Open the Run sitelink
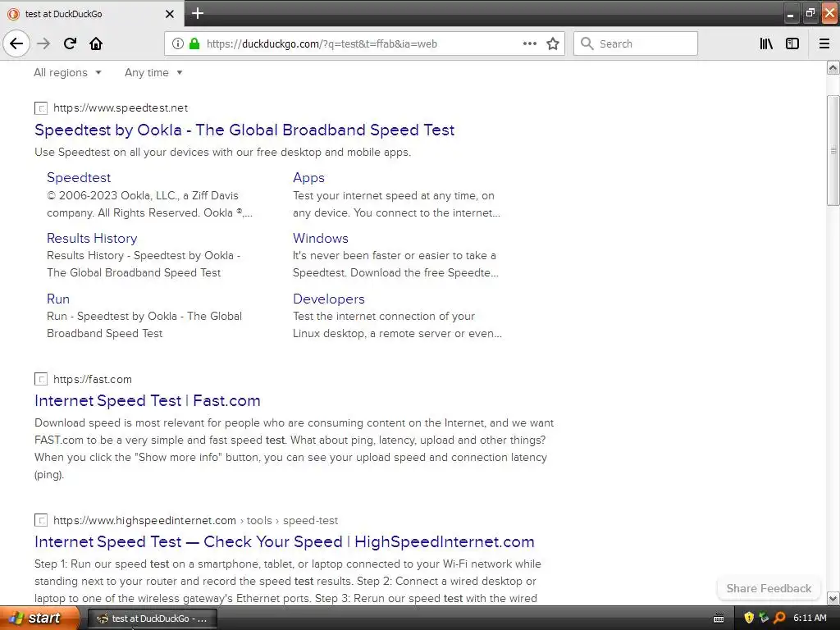The height and width of the screenshot is (630, 840). tap(58, 299)
